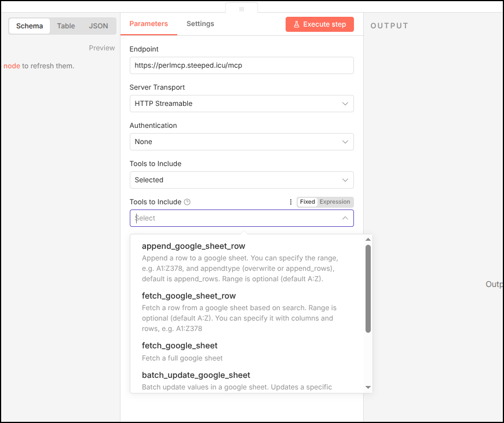This screenshot has height=423, width=504.
Task: Open the Authentication dropdown
Action: pos(242,142)
